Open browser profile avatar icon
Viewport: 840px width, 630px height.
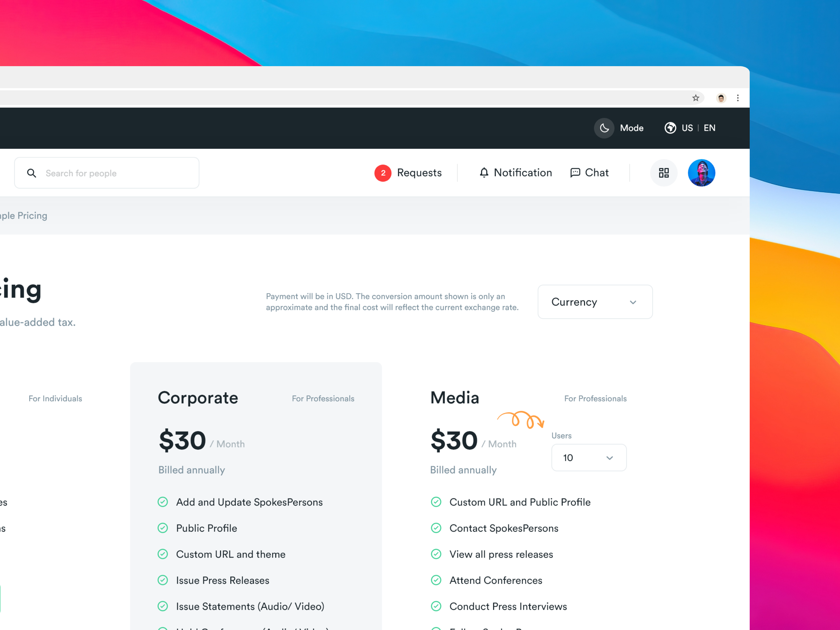[x=721, y=98]
